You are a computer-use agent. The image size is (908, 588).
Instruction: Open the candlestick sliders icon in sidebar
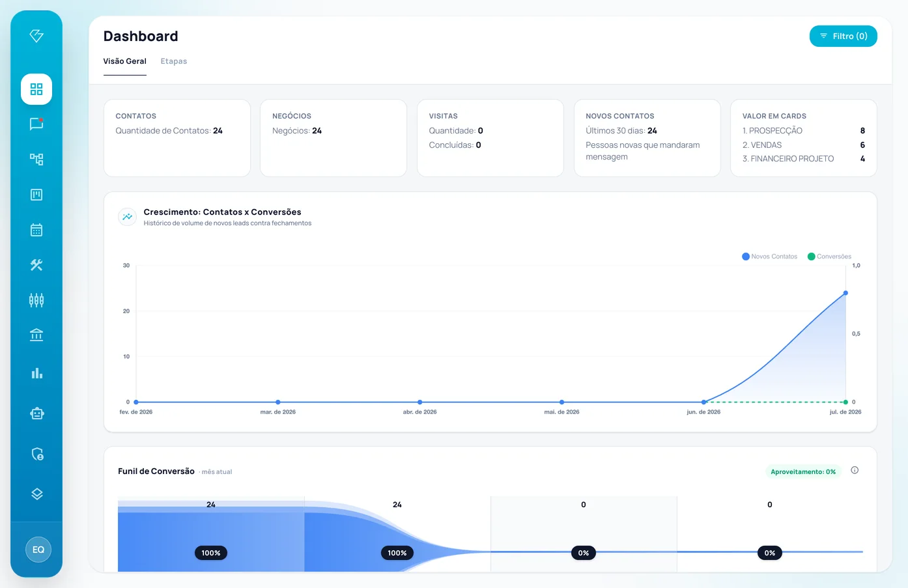coord(36,300)
